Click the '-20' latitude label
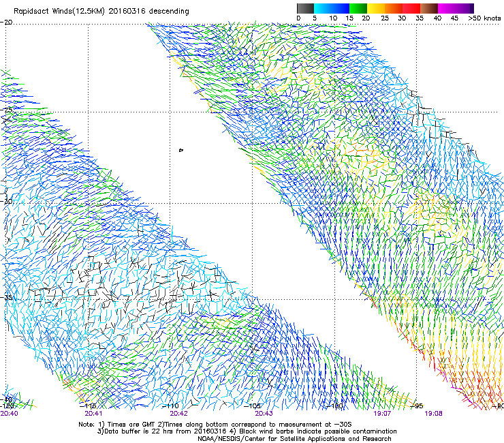The height and width of the screenshot is (443, 504). [6, 22]
